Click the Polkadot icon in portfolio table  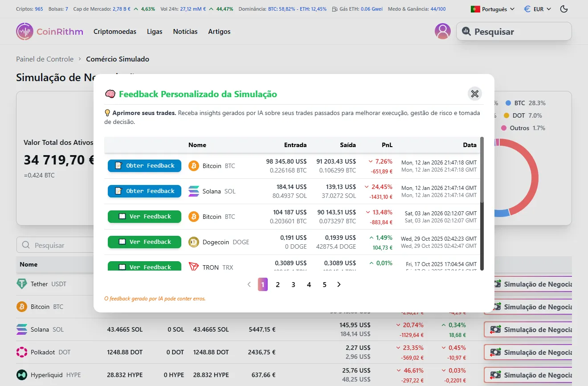(x=22, y=352)
